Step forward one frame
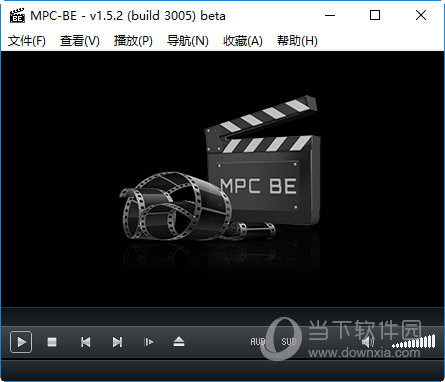445x382 pixels. tap(148, 342)
